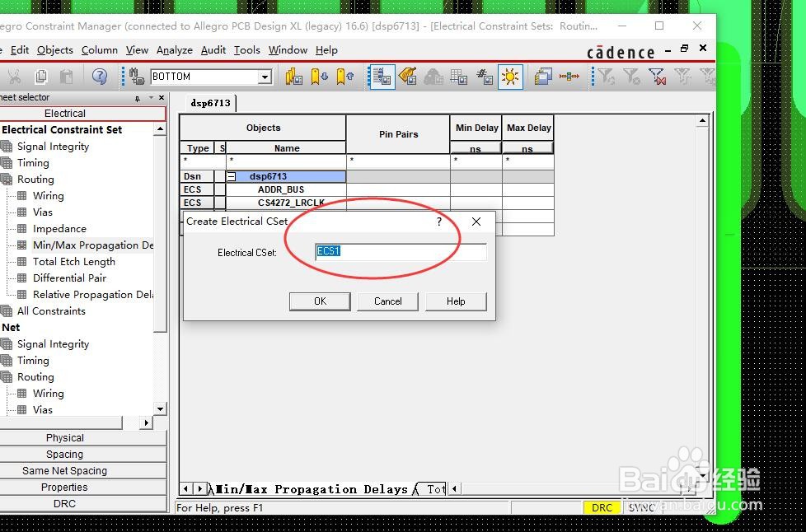Image resolution: width=806 pixels, height=532 pixels.
Task: Switch to the dsp6713 tab
Action: (211, 103)
